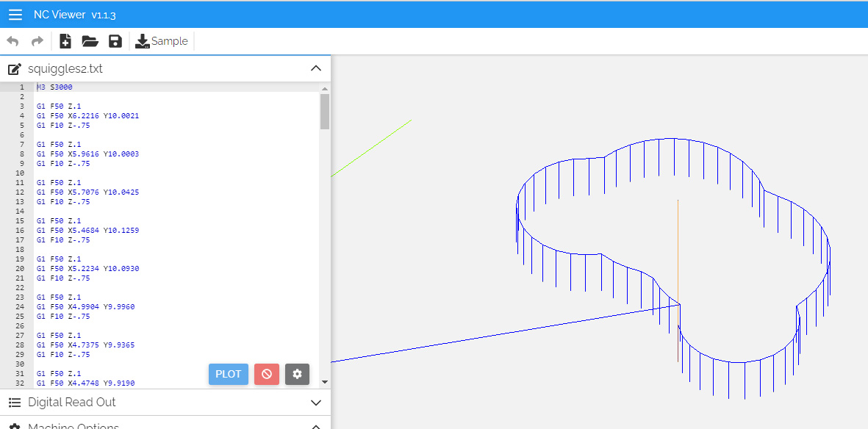Click line number 5 in gutter
This screenshot has height=429, width=868.
click(21, 125)
